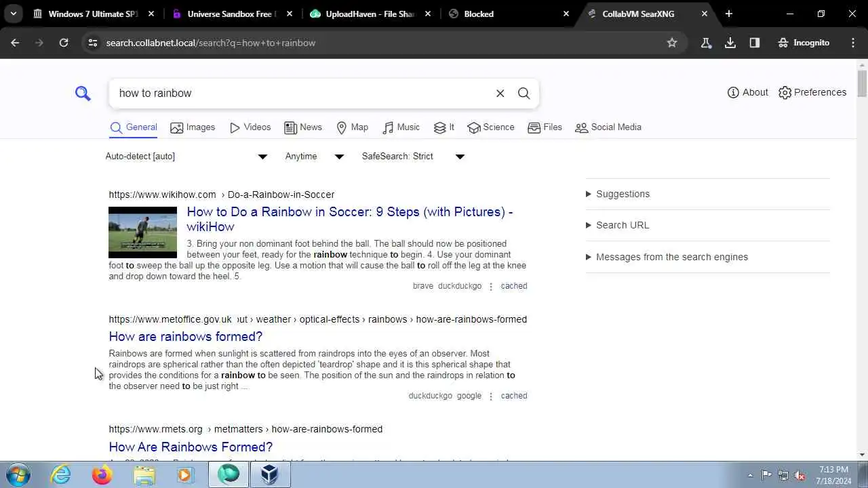Switch to the Science category
Viewport: 868px width, 488px height.
[x=491, y=127]
